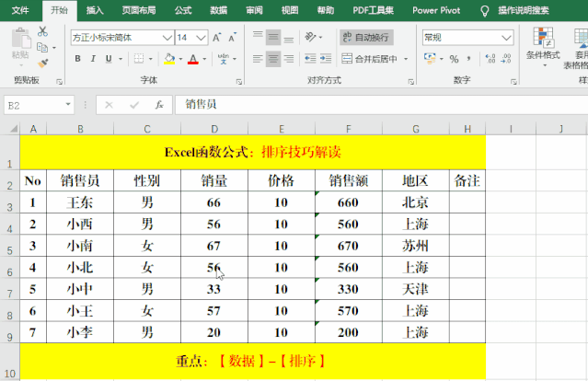Screen dimensions: 588x381
Task: Switch to the 数据 ribbon tab
Action: click(x=218, y=10)
